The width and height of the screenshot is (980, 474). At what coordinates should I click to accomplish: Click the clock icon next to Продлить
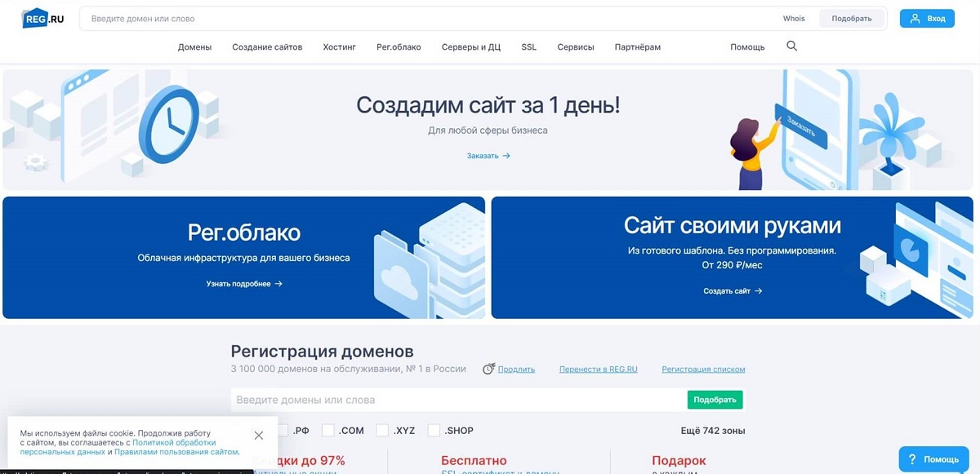pyautogui.click(x=488, y=369)
